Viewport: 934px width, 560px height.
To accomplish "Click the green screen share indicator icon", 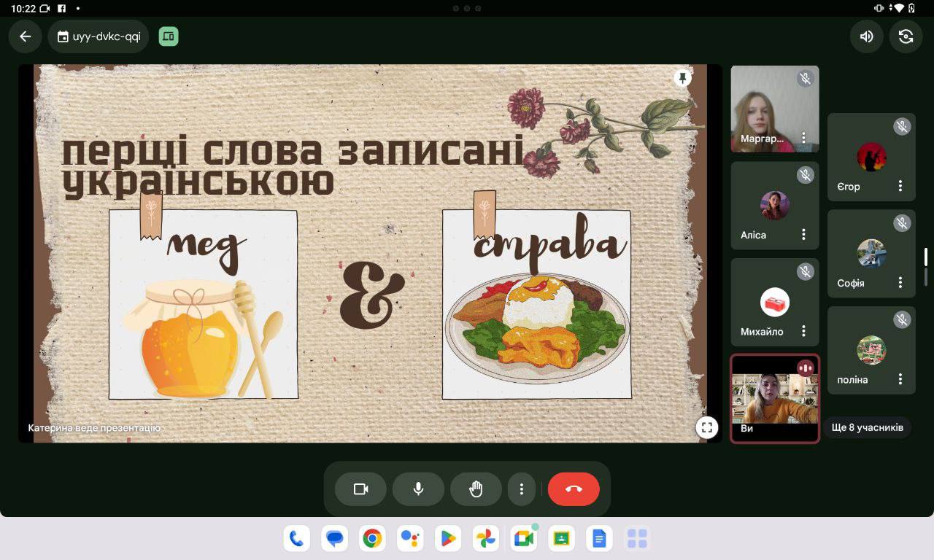I will [x=169, y=36].
